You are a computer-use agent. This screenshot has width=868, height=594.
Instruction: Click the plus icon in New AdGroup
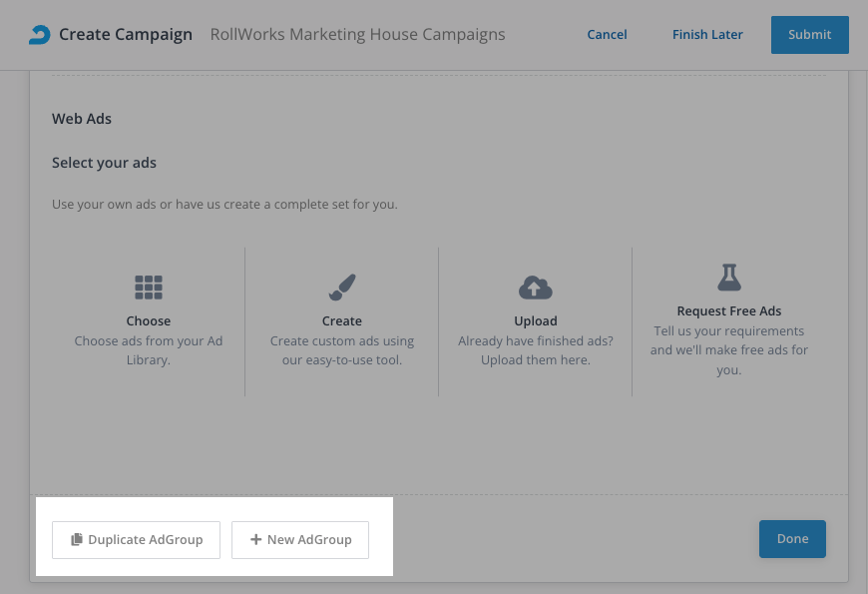pyautogui.click(x=256, y=540)
